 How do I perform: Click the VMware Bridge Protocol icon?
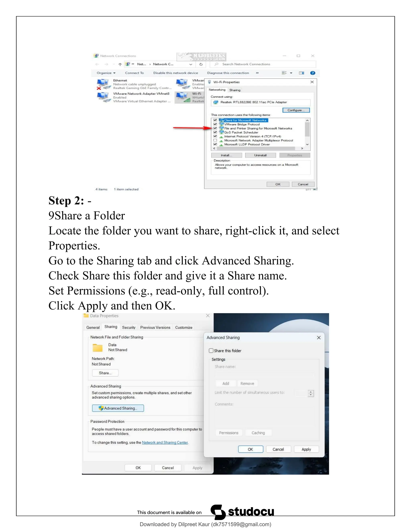[221, 124]
